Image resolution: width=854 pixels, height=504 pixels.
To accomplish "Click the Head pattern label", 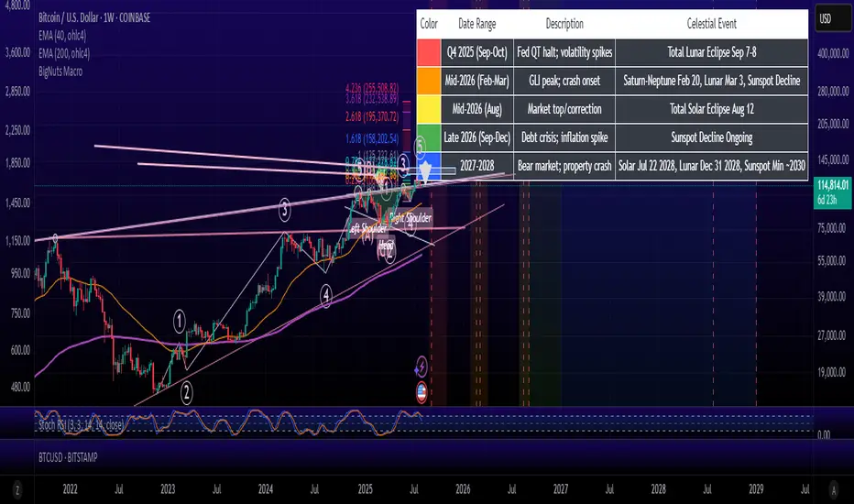I will [x=386, y=246].
